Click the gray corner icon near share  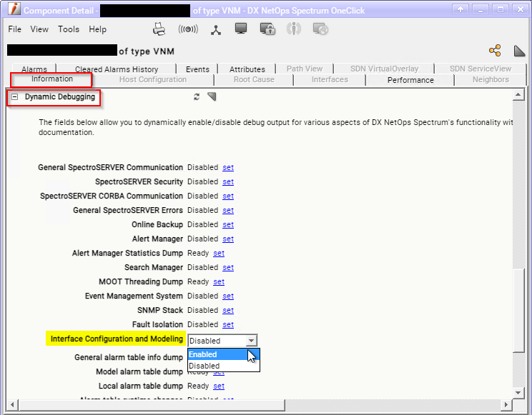[520, 50]
